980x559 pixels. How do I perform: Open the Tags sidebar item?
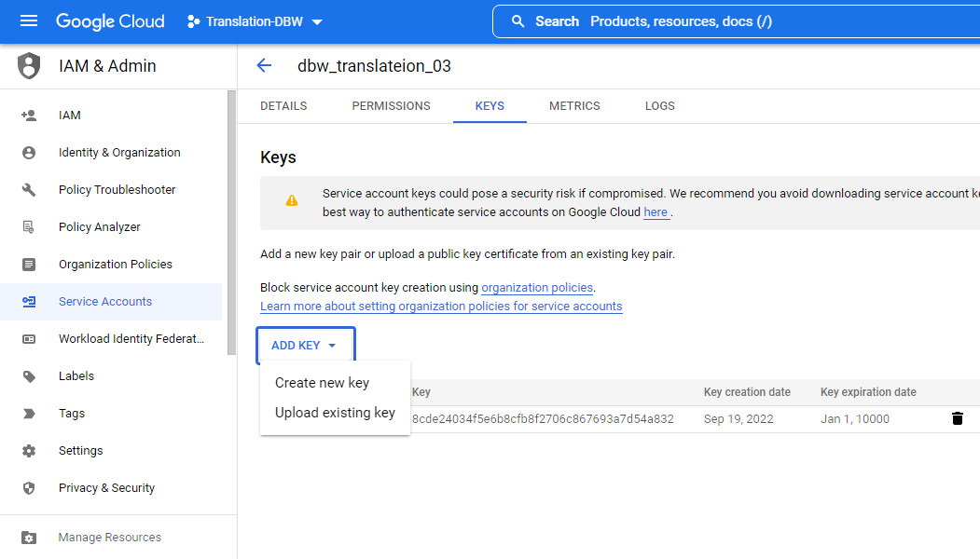(x=111, y=414)
